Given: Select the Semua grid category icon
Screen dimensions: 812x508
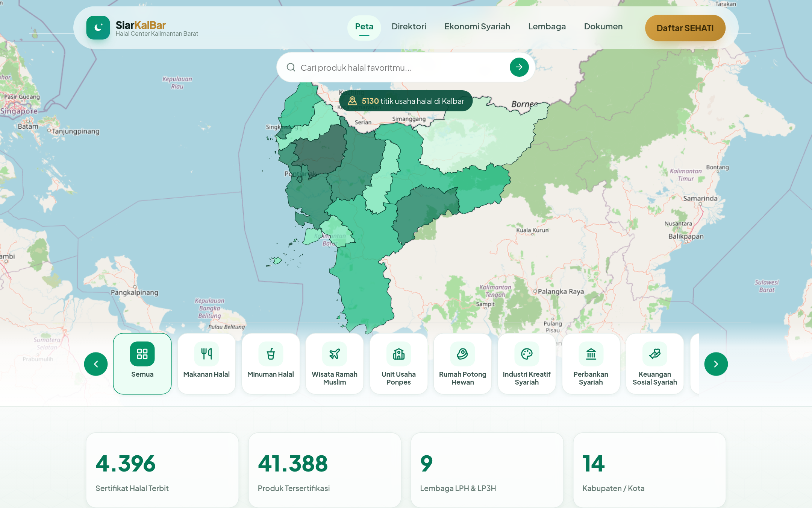Looking at the screenshot, I should click(x=142, y=354).
